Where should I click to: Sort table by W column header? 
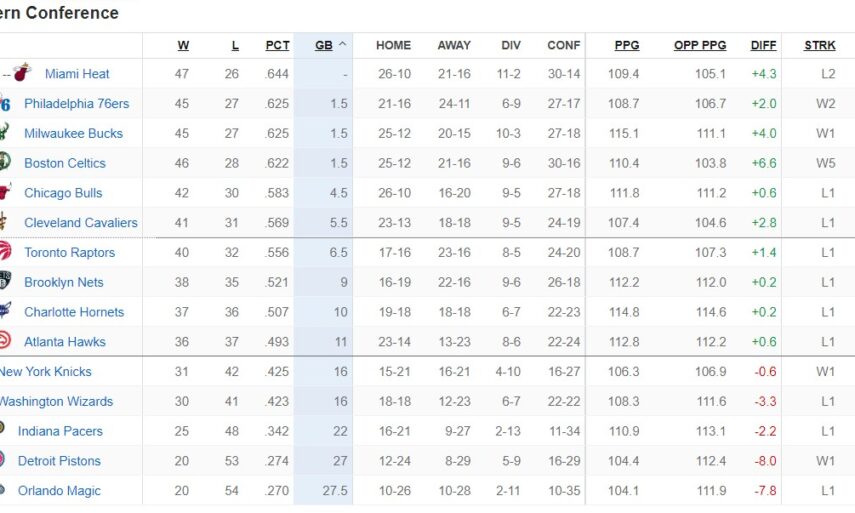pos(183,45)
